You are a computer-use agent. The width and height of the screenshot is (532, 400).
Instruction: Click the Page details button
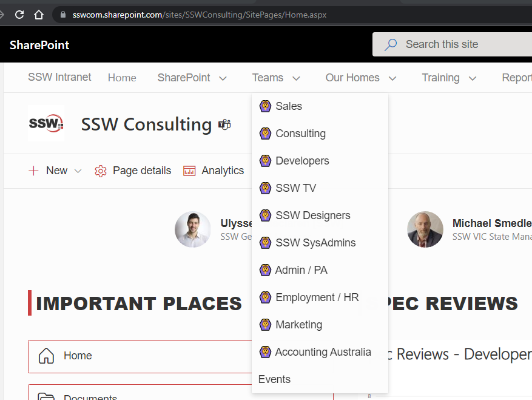tap(133, 171)
